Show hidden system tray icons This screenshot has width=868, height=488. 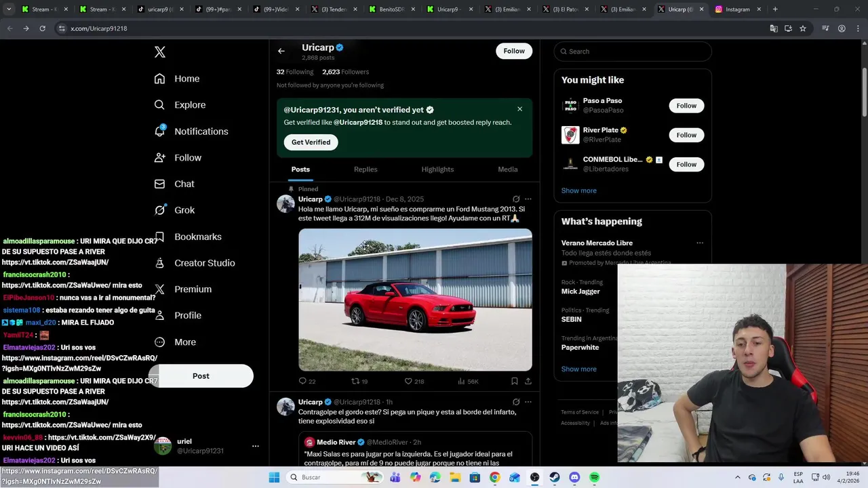[x=738, y=477]
